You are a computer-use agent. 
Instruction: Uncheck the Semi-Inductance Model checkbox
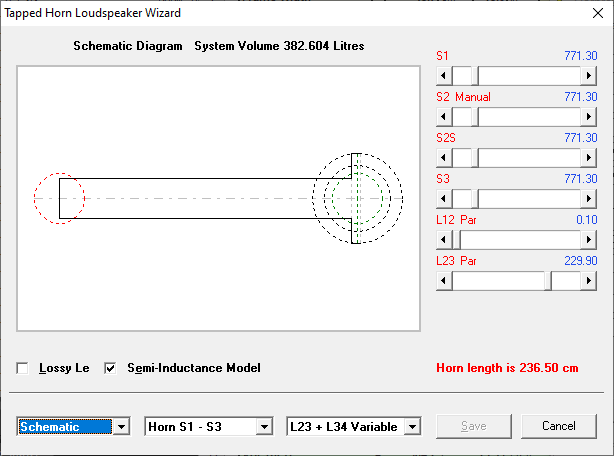(110, 368)
